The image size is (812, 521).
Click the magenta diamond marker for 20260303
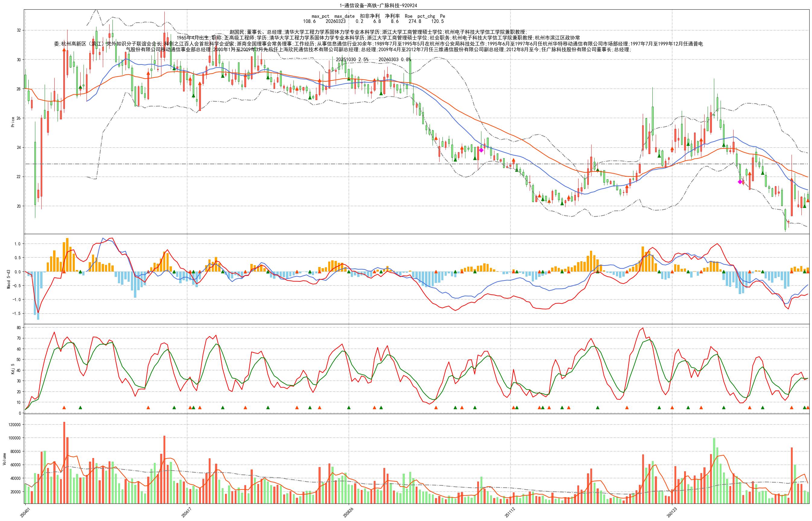point(740,182)
